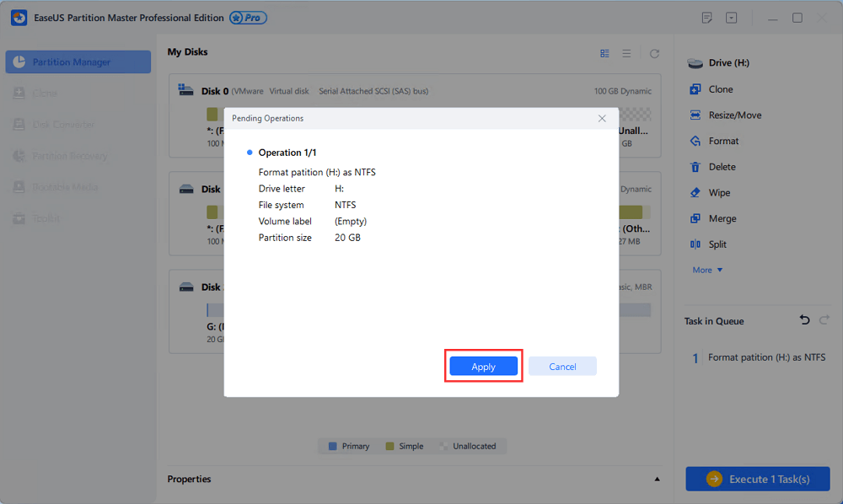The image size is (843, 504).
Task: Cancel the pending operations dialog
Action: [x=562, y=367]
